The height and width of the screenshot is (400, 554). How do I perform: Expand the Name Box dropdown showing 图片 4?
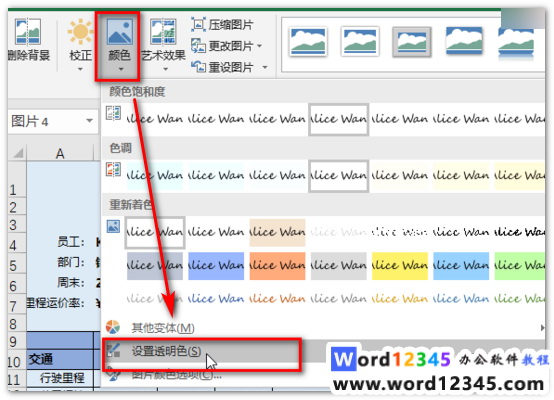pyautogui.click(x=90, y=121)
